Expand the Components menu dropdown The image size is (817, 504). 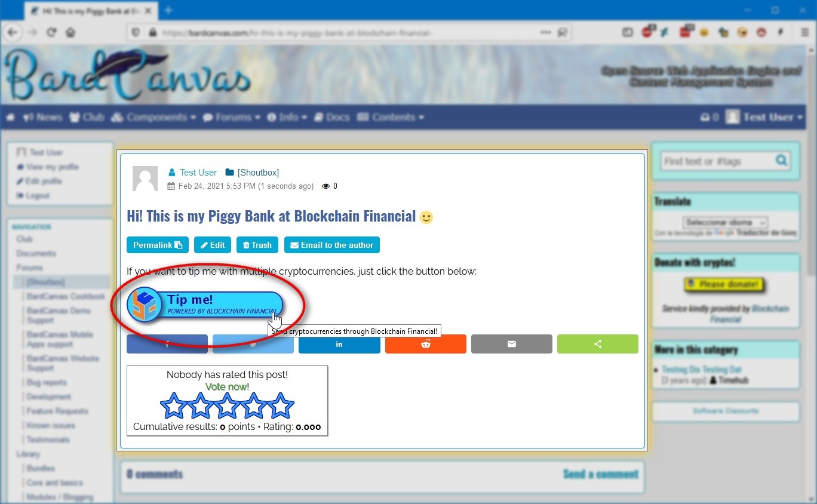click(x=153, y=118)
